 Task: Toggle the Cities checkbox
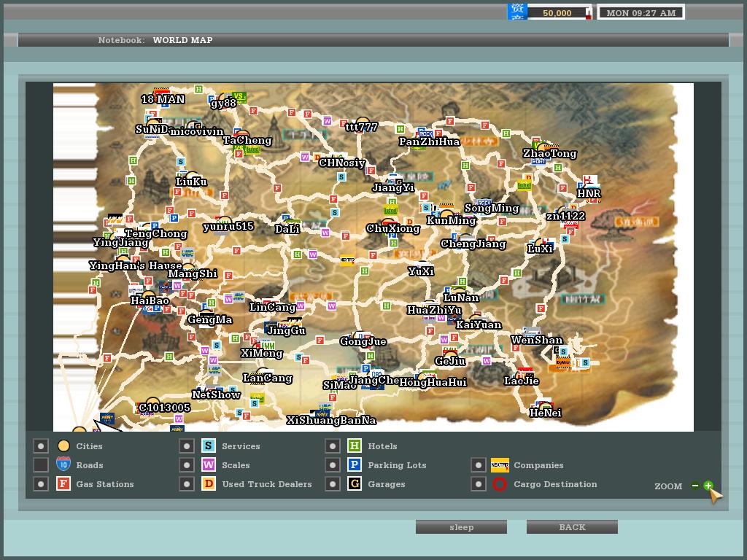41,446
